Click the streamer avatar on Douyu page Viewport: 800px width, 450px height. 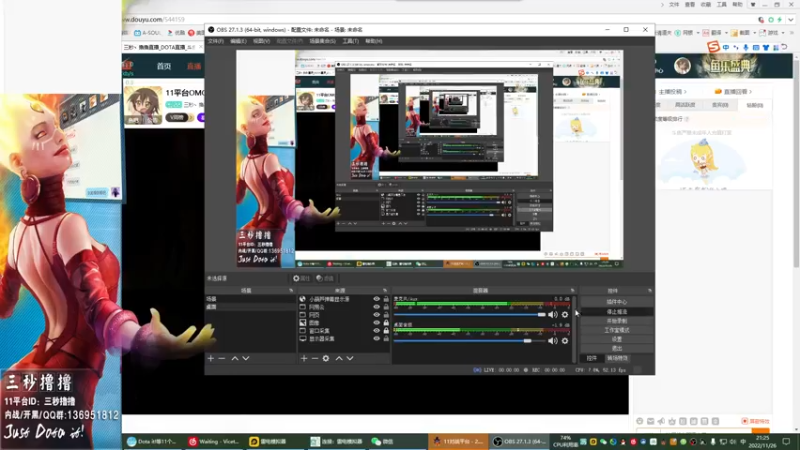click(x=143, y=105)
